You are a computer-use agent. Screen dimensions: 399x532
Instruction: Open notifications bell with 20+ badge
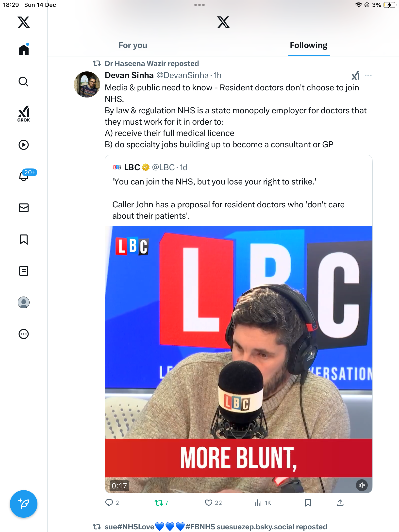[24, 176]
